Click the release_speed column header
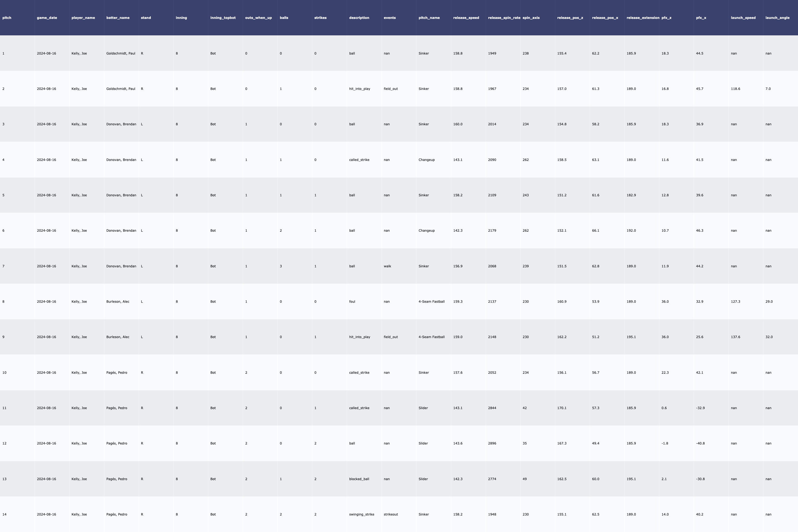 (x=466, y=18)
